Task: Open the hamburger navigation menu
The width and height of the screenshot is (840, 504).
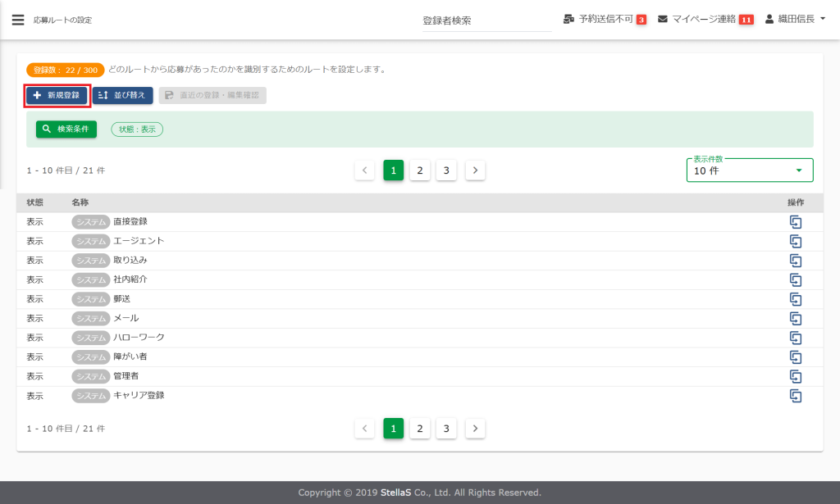Action: click(x=18, y=20)
